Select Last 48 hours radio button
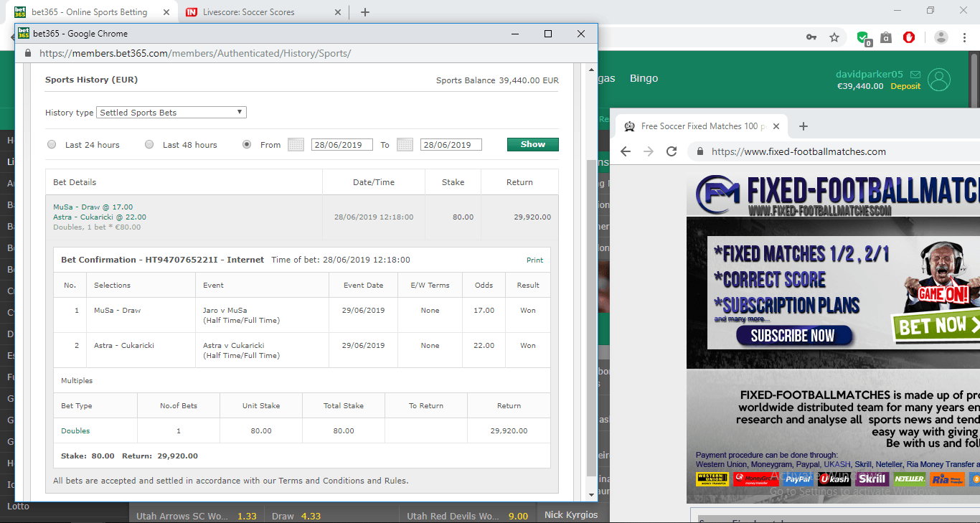980x523 pixels. click(149, 144)
